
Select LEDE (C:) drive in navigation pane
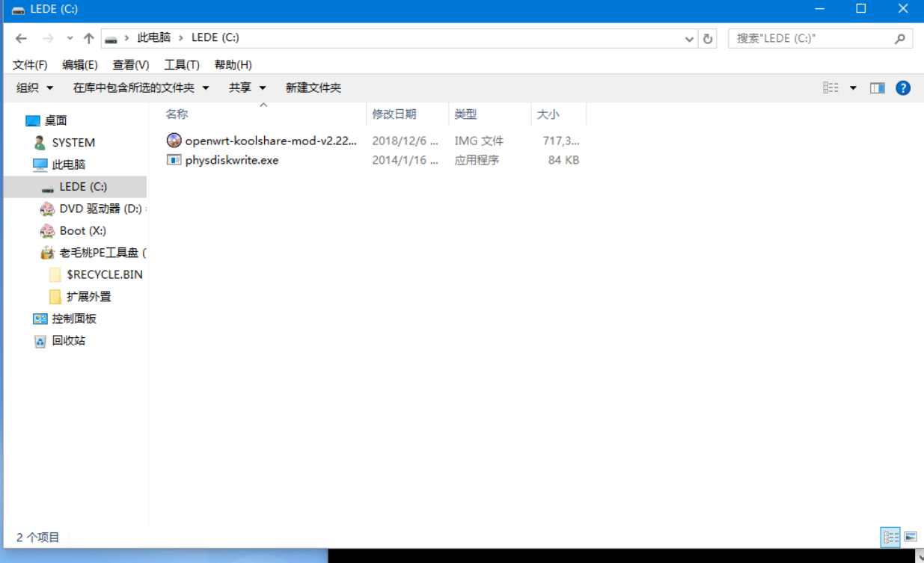tap(83, 187)
